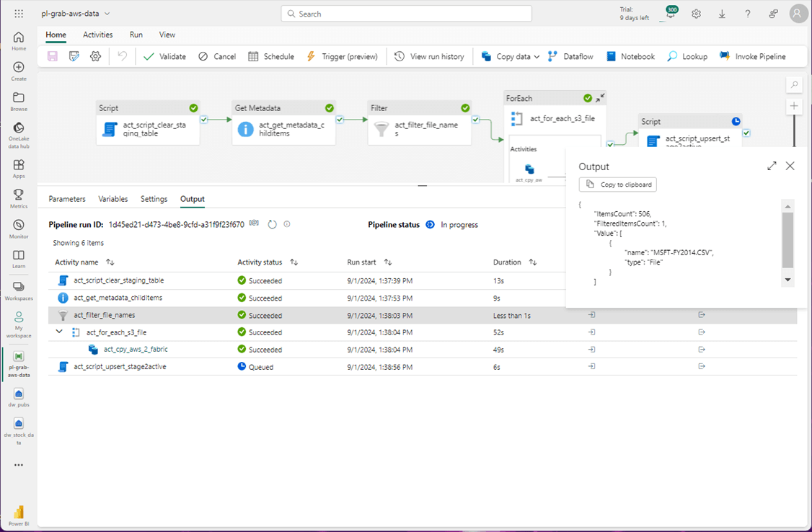This screenshot has width=812, height=532.
Task: Click canvas search magnifier icon
Action: pyautogui.click(x=794, y=85)
